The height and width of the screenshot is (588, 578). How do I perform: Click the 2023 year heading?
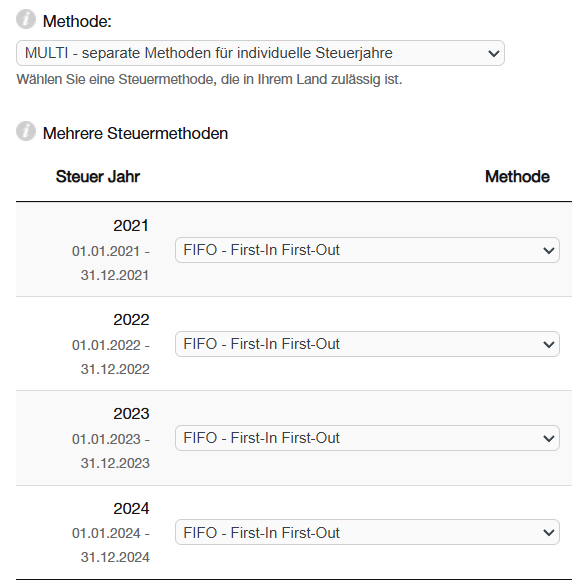[x=131, y=414]
